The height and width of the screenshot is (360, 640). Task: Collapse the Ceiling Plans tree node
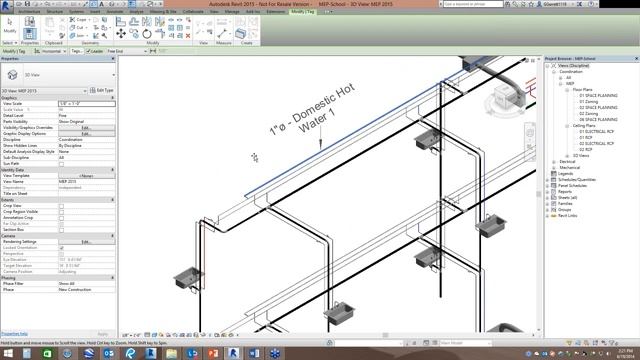click(567, 126)
